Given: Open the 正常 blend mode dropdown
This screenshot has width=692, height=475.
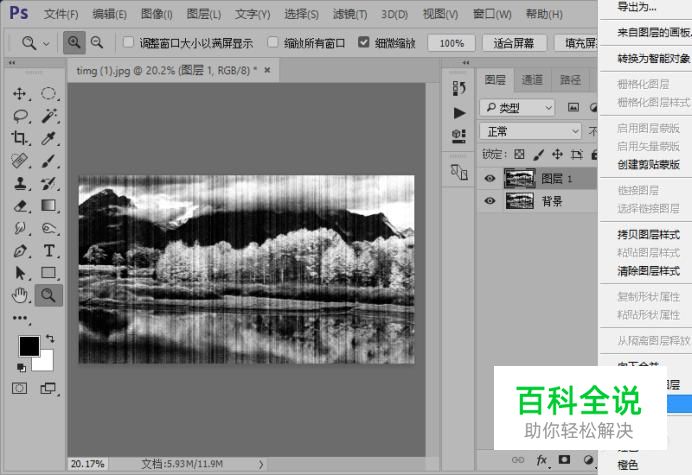Looking at the screenshot, I should 530,131.
